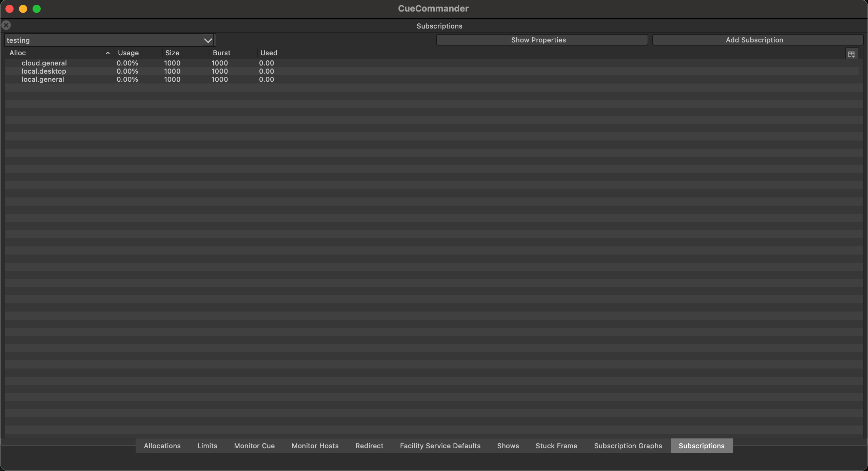This screenshot has height=471, width=868.
Task: Select the Subscriptions tab
Action: point(702,446)
